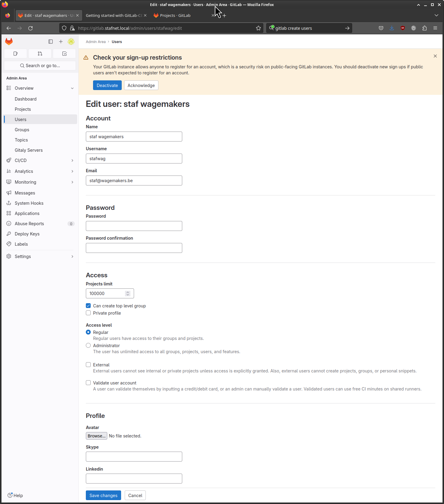The width and height of the screenshot is (444, 504).
Task: Click the plus create-new icon in sidebar
Action: (x=61, y=42)
